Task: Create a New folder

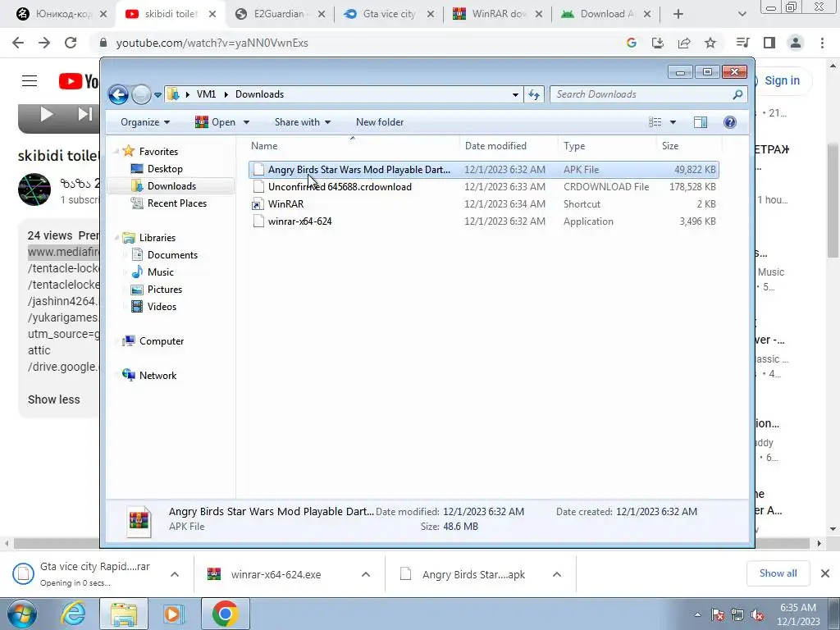Action: 379,122
